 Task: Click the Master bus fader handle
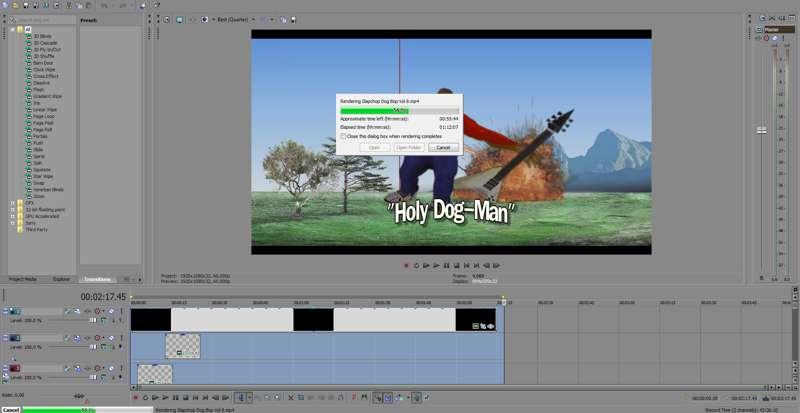(762, 130)
